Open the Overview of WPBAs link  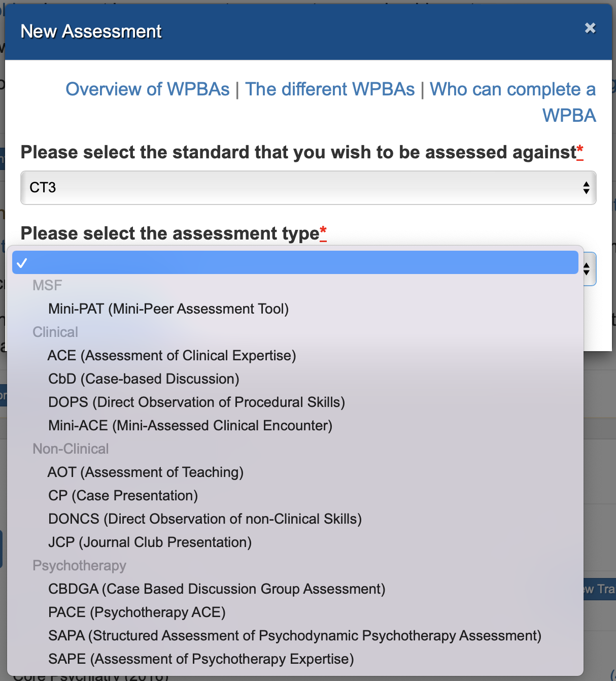148,89
